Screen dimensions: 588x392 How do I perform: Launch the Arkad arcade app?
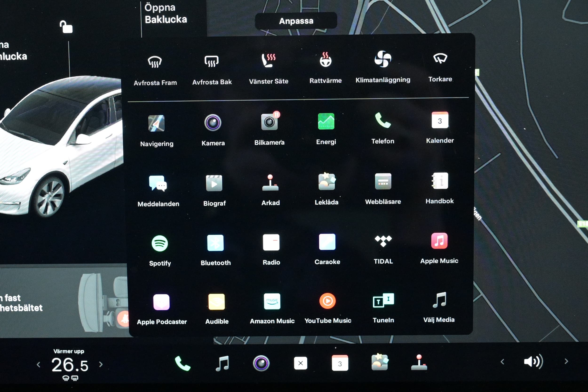270,183
